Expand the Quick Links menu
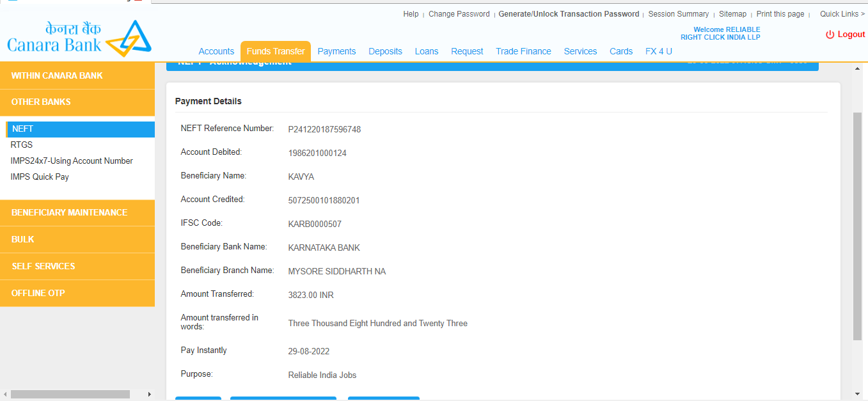The image size is (868, 401). tap(842, 14)
